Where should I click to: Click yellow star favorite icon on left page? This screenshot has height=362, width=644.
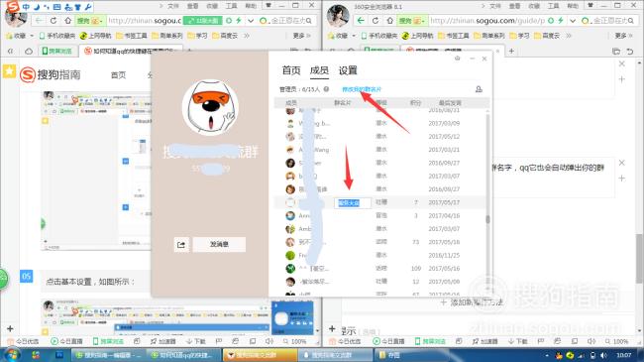(x=9, y=71)
